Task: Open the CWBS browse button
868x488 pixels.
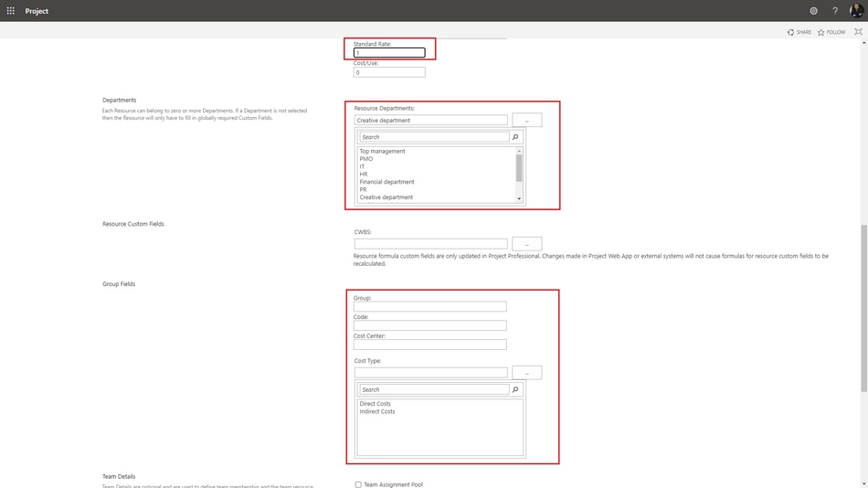Action: click(x=527, y=244)
